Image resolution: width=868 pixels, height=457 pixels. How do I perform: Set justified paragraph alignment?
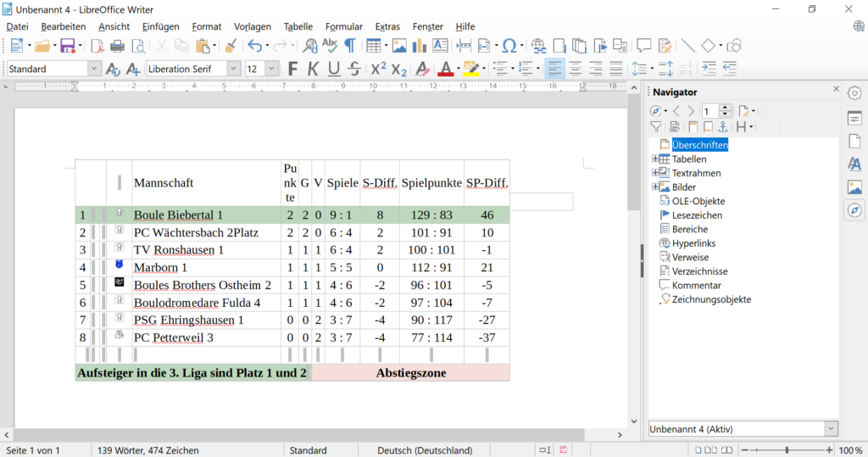[616, 69]
